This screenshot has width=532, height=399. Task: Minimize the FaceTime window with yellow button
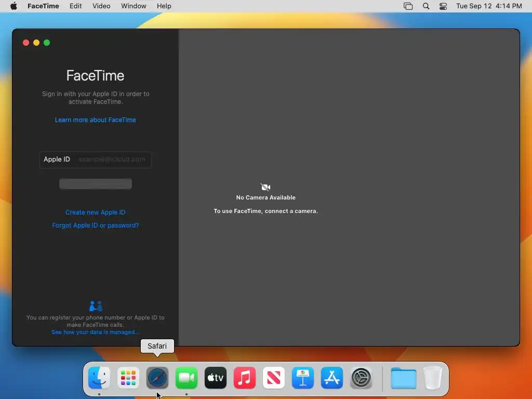pyautogui.click(x=36, y=43)
